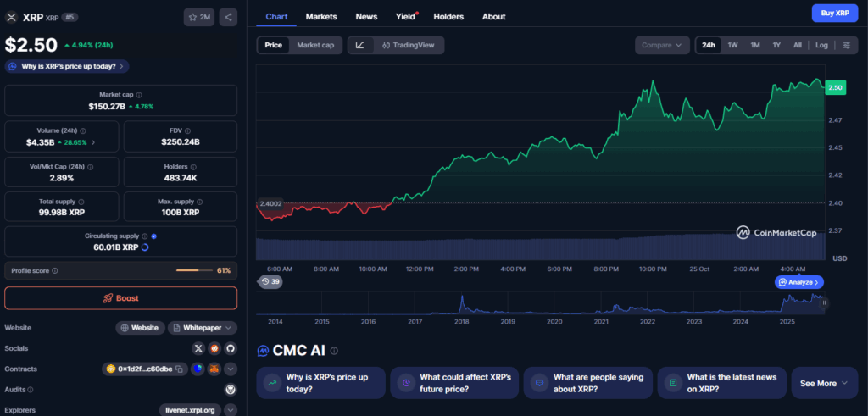Click the timeline range handle at right edge

coord(824,302)
